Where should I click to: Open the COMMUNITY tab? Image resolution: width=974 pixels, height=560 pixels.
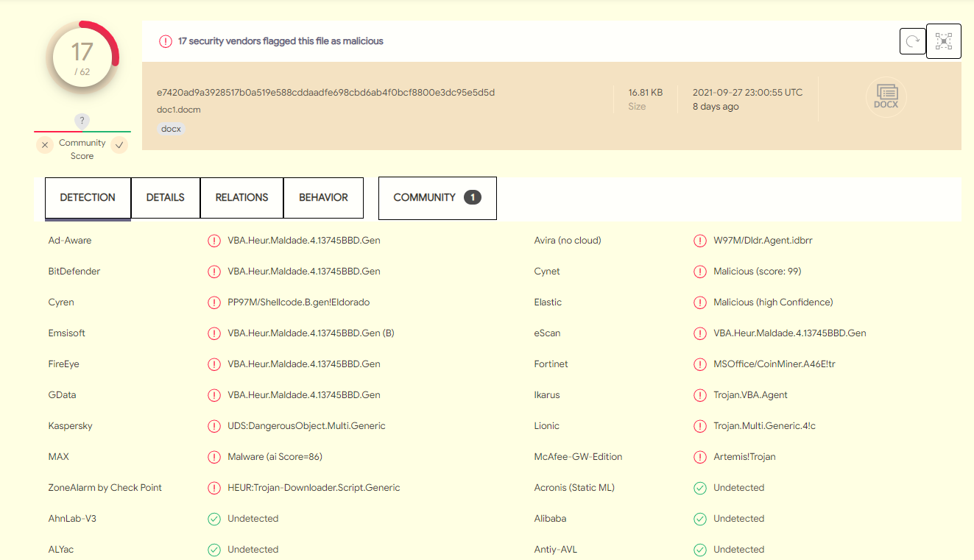(x=437, y=198)
